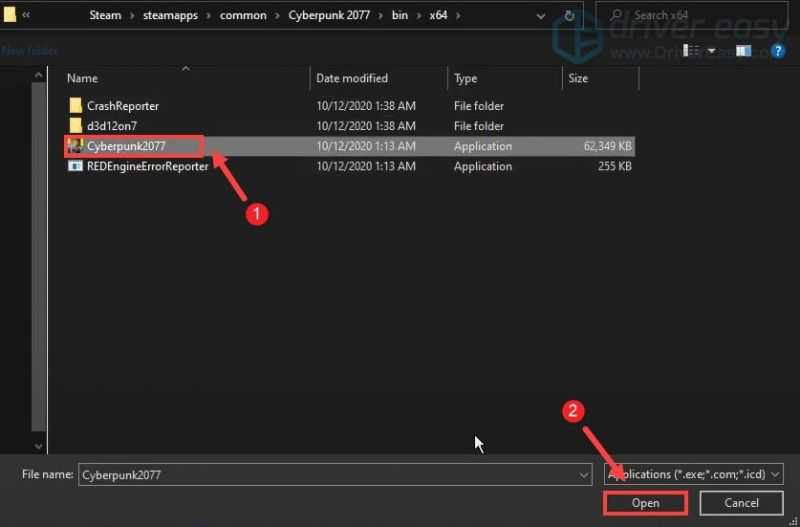Viewport: 800px width, 527px height.
Task: Expand the chevron after x64 breadcrumb
Action: click(458, 15)
